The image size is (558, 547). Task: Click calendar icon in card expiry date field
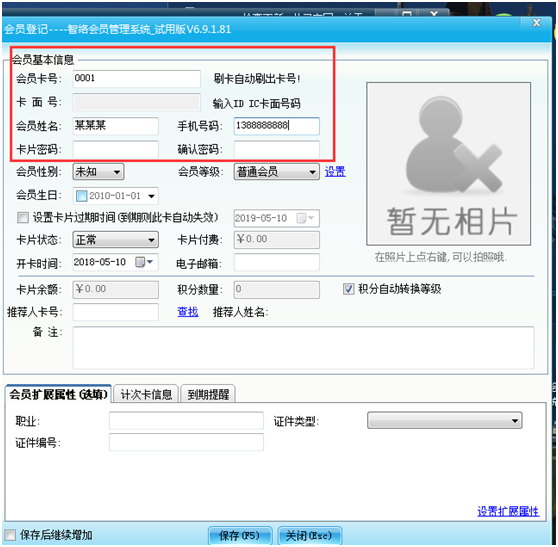(x=301, y=218)
